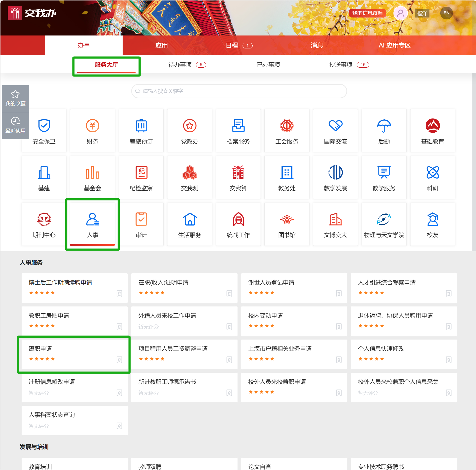Open 我的收藏 star sidebar button
The image size is (476, 470).
[15, 98]
